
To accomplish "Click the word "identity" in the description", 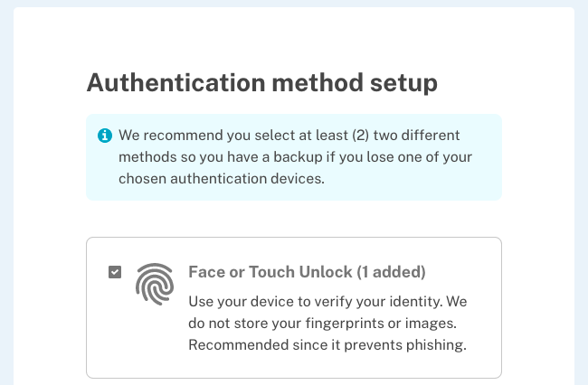I will coord(415,301).
